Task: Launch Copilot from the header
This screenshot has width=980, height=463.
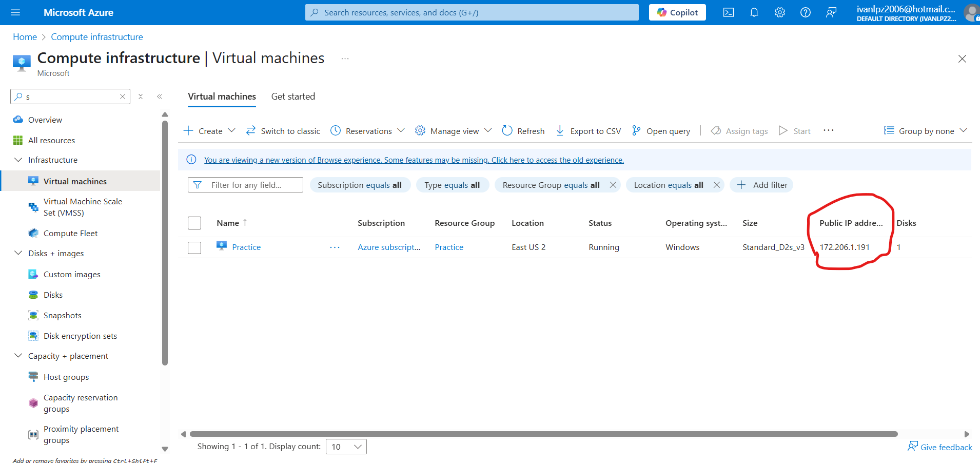Action: 677,12
